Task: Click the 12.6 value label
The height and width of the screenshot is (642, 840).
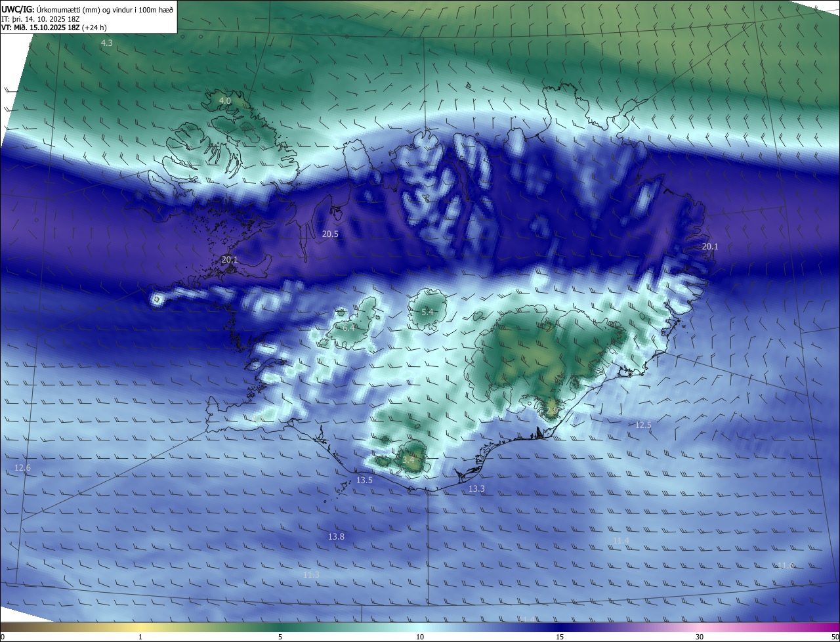Action: click(x=22, y=467)
